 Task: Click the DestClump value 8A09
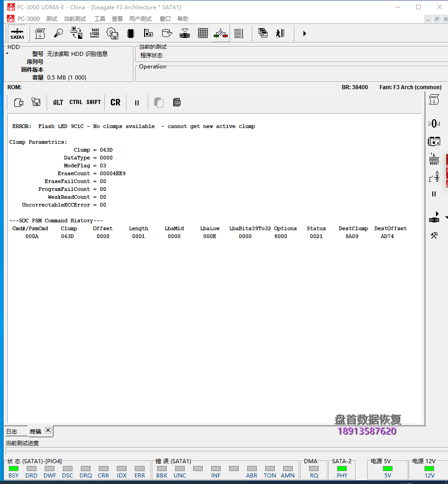pyautogui.click(x=352, y=236)
